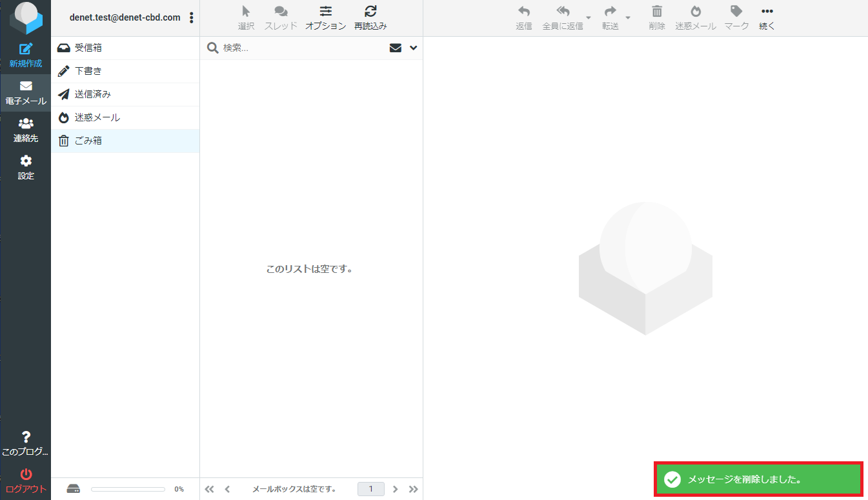868x500 pixels.
Task: Open the オプション list options
Action: coord(326,18)
